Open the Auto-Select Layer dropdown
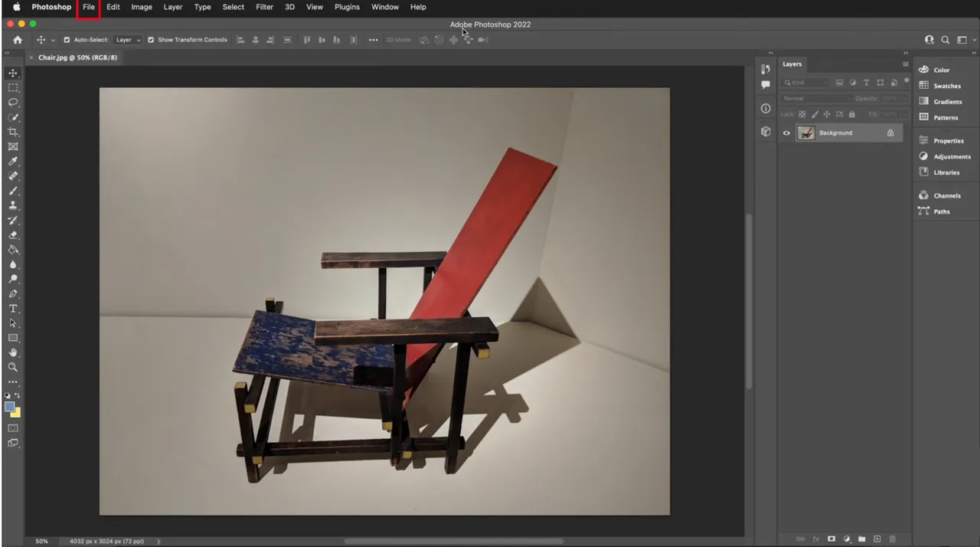Viewport: 980px width, 547px height. tap(128, 40)
